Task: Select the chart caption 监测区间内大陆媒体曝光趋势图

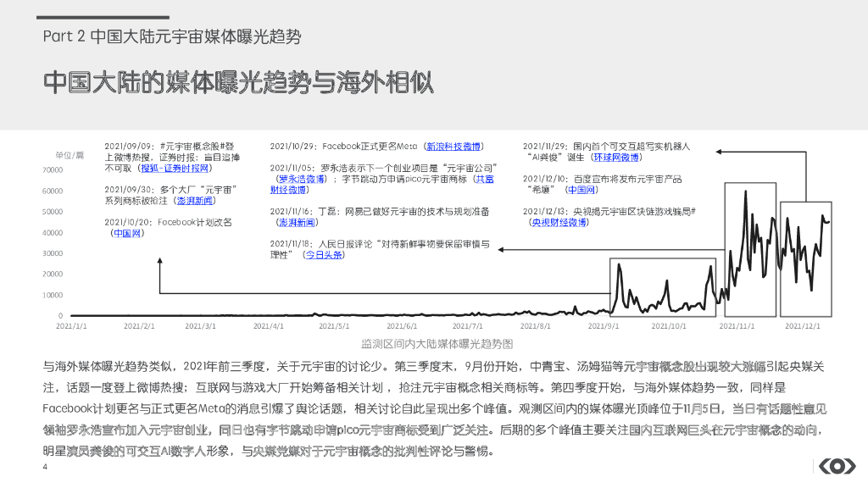Action: pyautogui.click(x=437, y=344)
